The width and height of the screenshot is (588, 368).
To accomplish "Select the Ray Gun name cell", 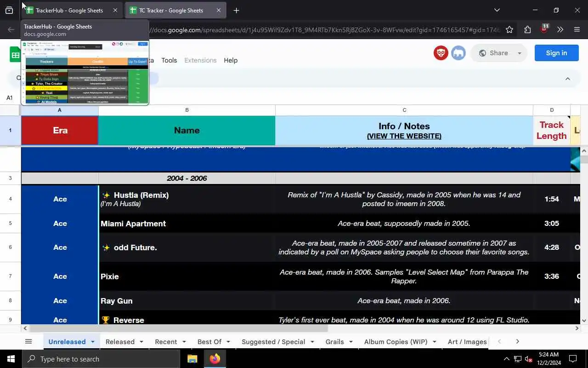I will (x=187, y=301).
